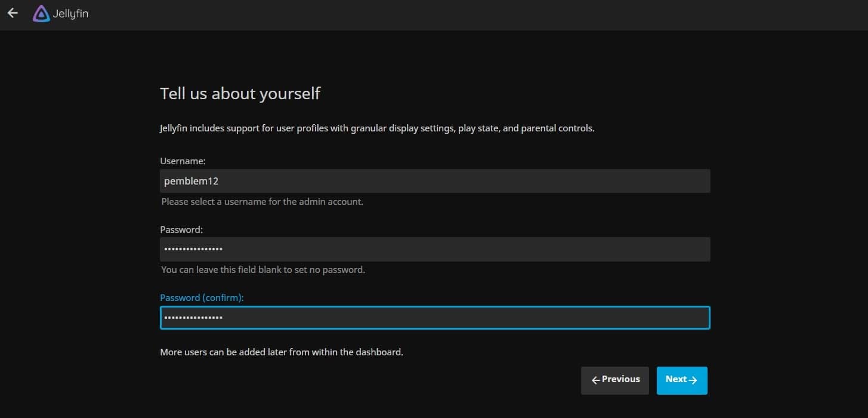Click the 'More users can be added later' note
This screenshot has height=418, width=868.
(x=282, y=352)
